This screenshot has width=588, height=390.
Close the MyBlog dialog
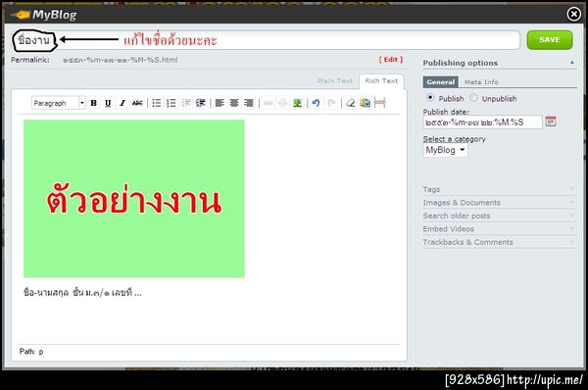pos(573,15)
